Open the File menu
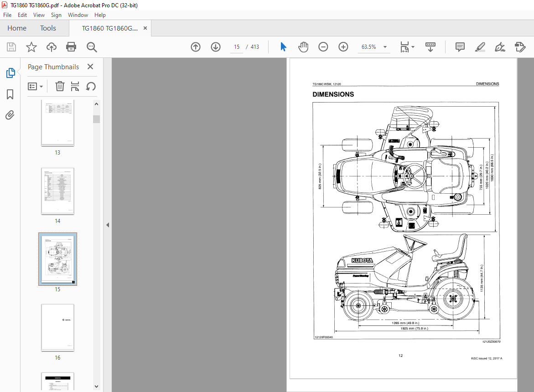Viewport: 534px width, 392px height. click(x=7, y=15)
